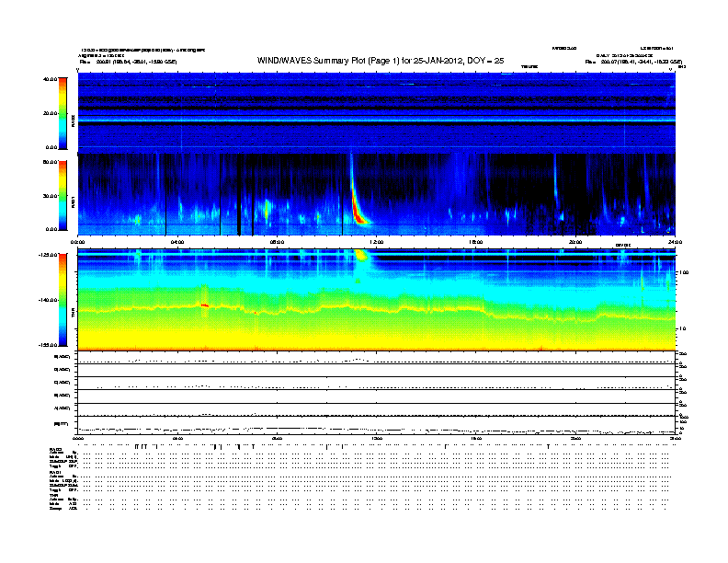
Task: Click the WIND/WAVES Summary Plot title text
Action: (381, 61)
